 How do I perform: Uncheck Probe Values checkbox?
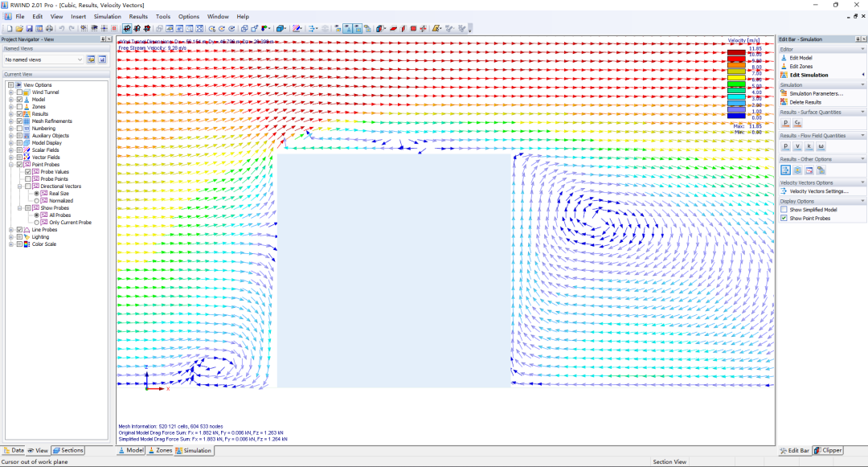[27, 171]
